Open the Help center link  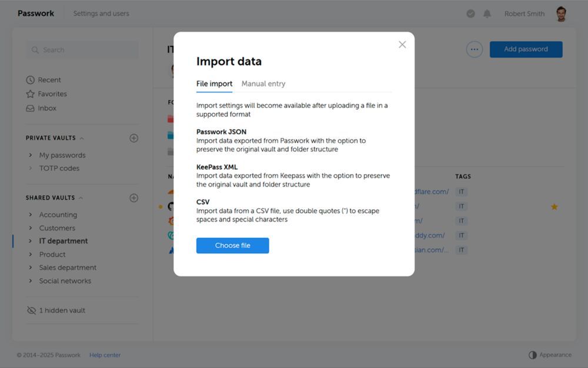105,355
